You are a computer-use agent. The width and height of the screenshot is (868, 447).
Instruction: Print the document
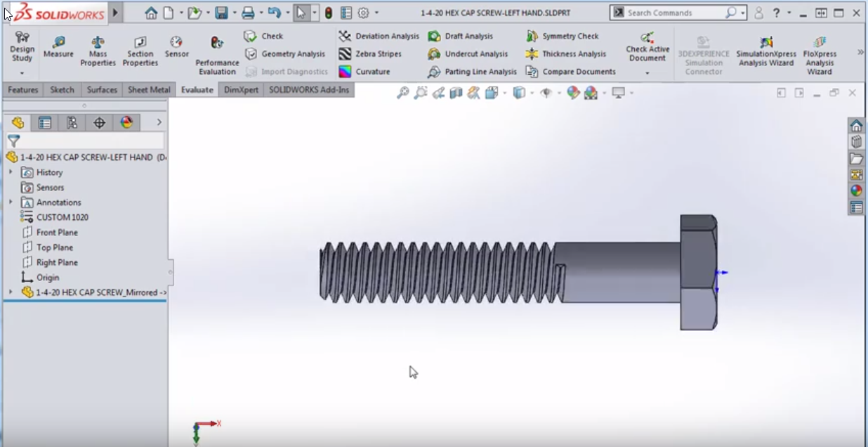pyautogui.click(x=248, y=13)
